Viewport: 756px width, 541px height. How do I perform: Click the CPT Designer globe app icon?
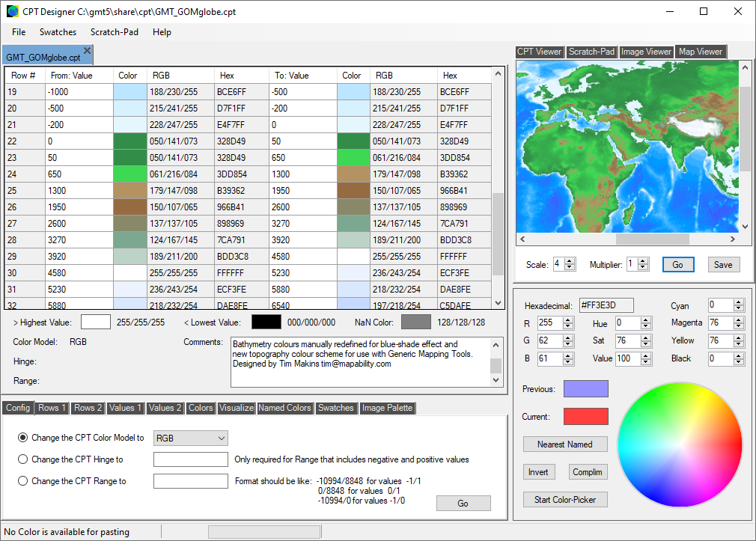pyautogui.click(x=13, y=11)
